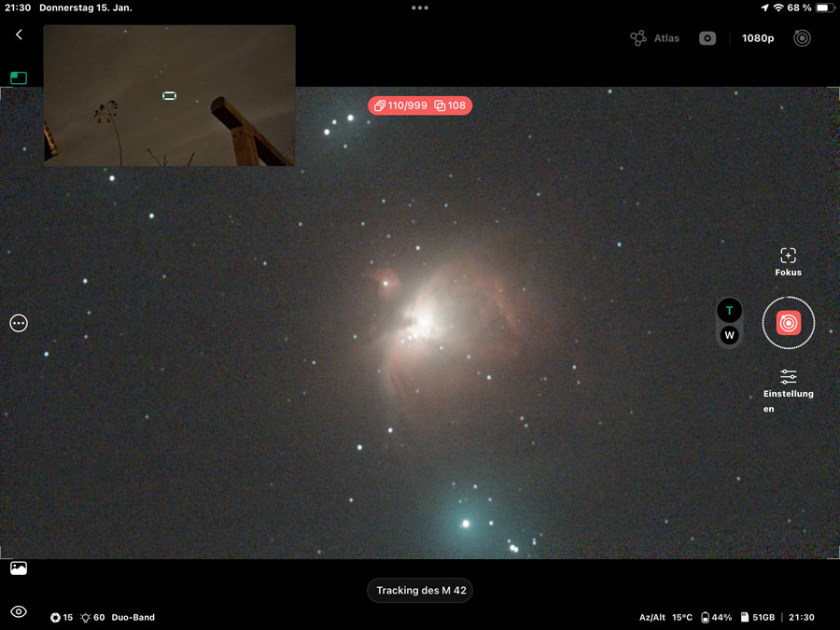Viewport: 840px width, 630px height.
Task: Open Einstellungen sliders icon
Action: (x=788, y=376)
